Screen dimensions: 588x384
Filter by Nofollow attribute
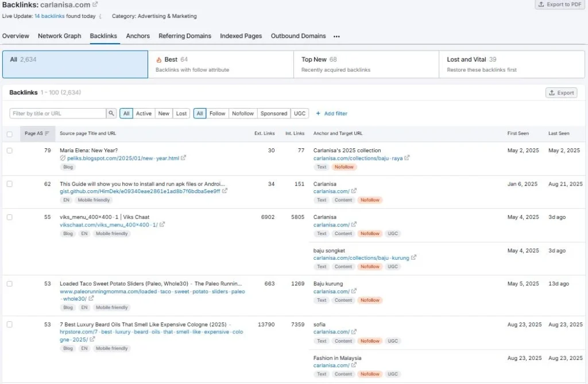point(243,113)
